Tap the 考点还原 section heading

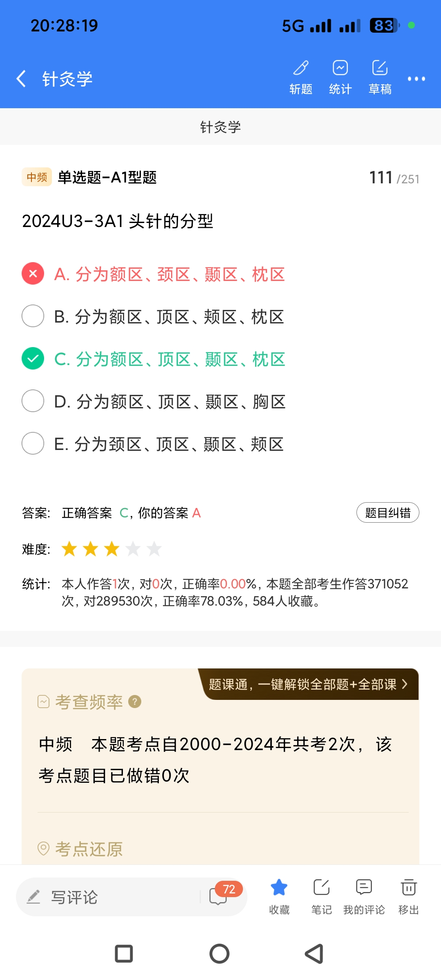point(89,849)
